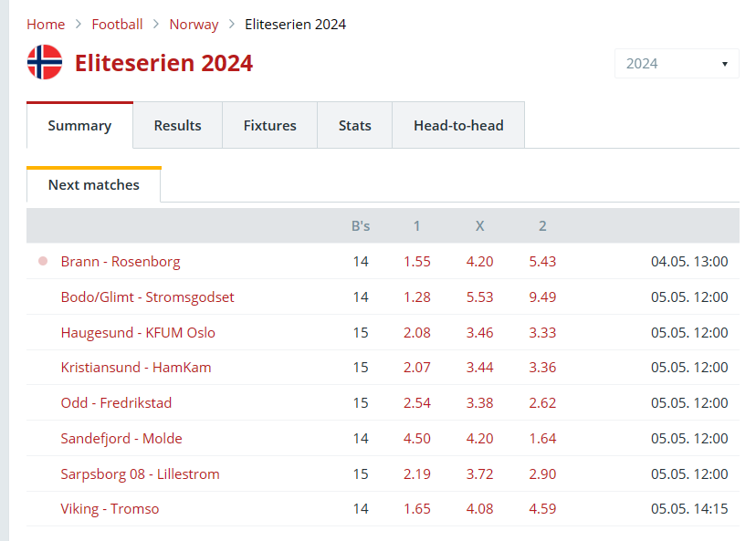Click the Norway flag icon
Viewport: 756px width, 541px height.
(45, 63)
